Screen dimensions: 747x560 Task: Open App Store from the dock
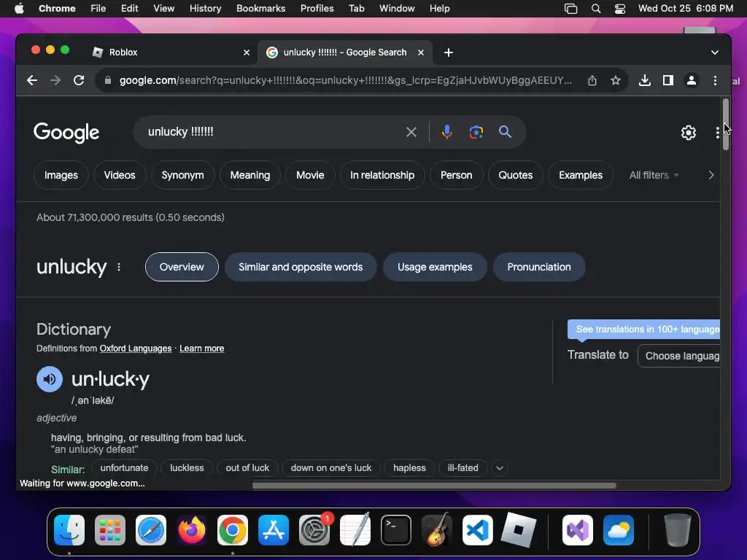[274, 530]
